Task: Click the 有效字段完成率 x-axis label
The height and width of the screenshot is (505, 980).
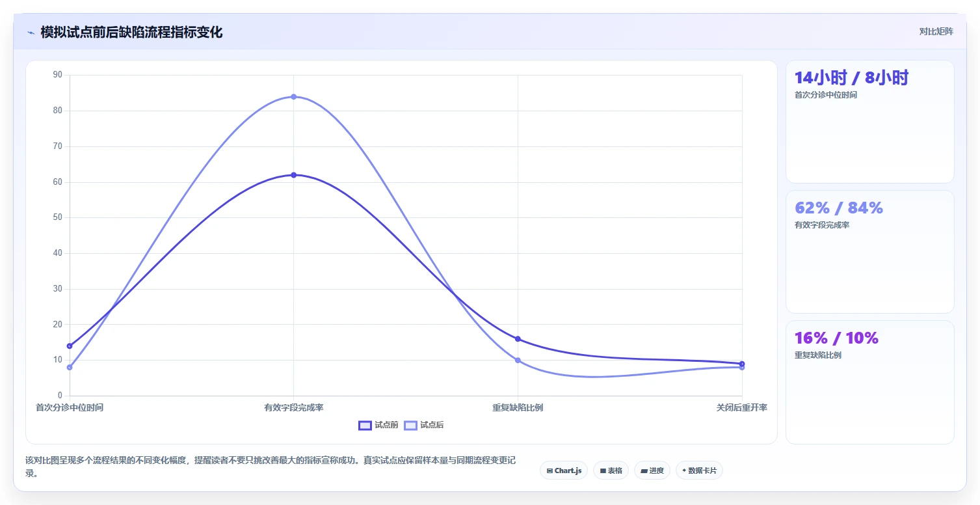Action: (294, 407)
